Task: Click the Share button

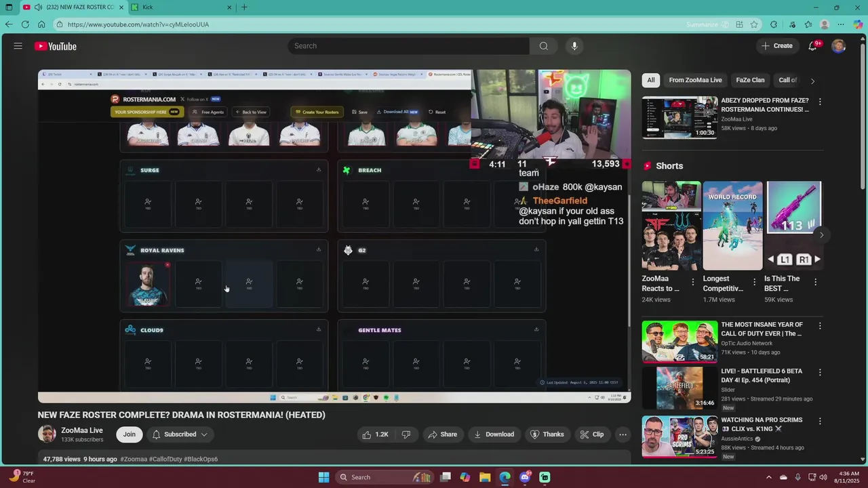Action: tap(441, 434)
